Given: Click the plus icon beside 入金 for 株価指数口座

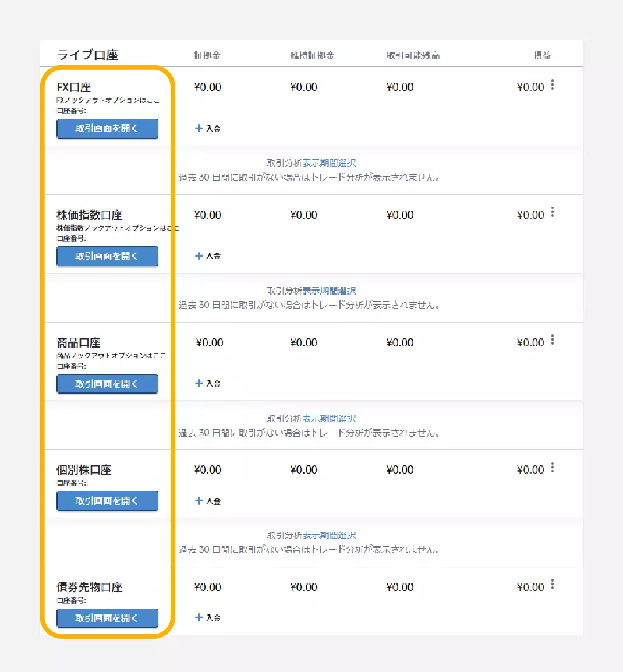Looking at the screenshot, I should click(199, 256).
